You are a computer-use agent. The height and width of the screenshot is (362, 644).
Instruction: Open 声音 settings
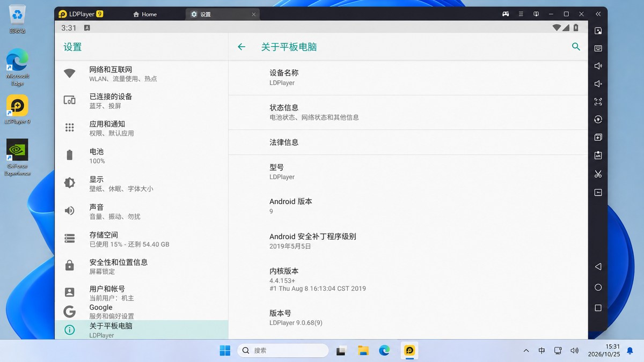point(142,211)
